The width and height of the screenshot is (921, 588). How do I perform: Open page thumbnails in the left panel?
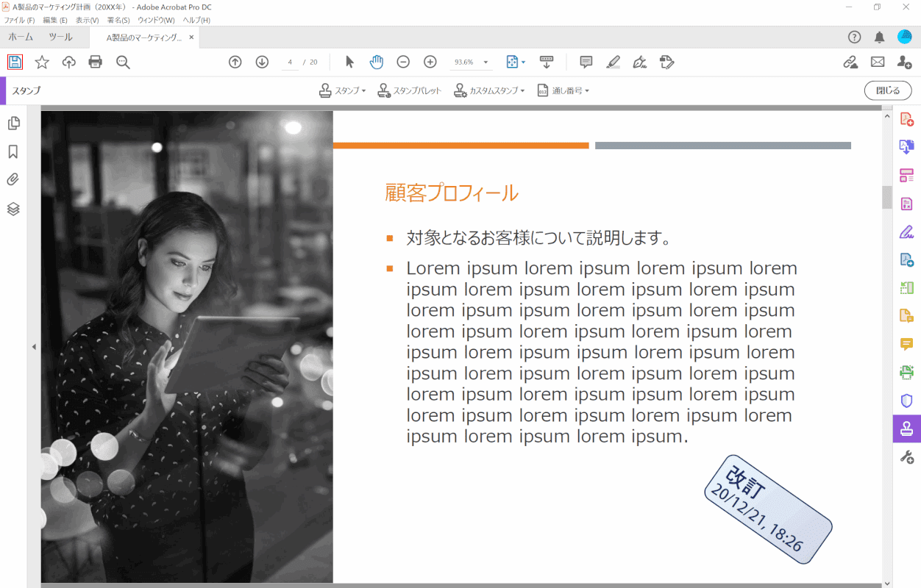13,123
